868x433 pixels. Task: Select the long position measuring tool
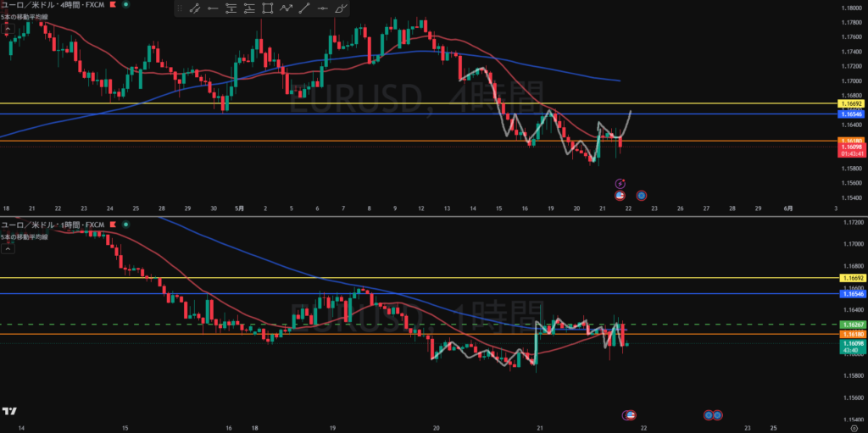click(250, 8)
